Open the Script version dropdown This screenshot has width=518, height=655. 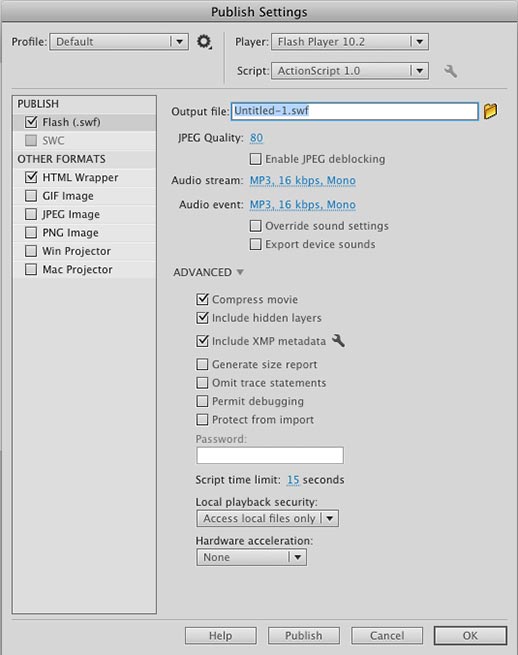click(x=350, y=71)
